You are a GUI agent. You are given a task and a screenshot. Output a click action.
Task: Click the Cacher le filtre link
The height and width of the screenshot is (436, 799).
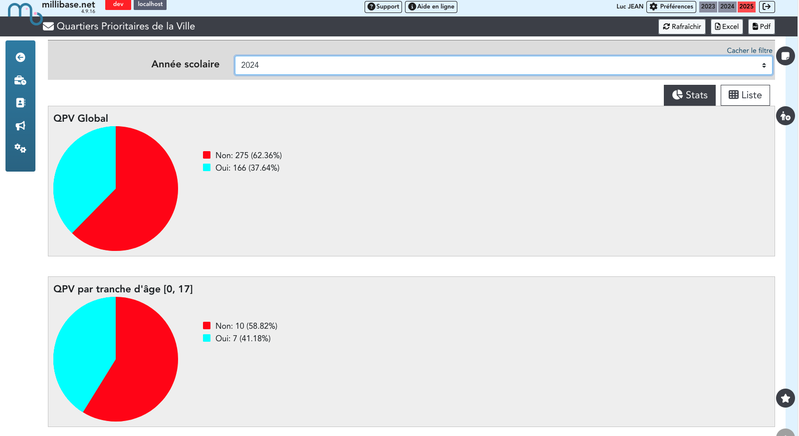point(748,50)
